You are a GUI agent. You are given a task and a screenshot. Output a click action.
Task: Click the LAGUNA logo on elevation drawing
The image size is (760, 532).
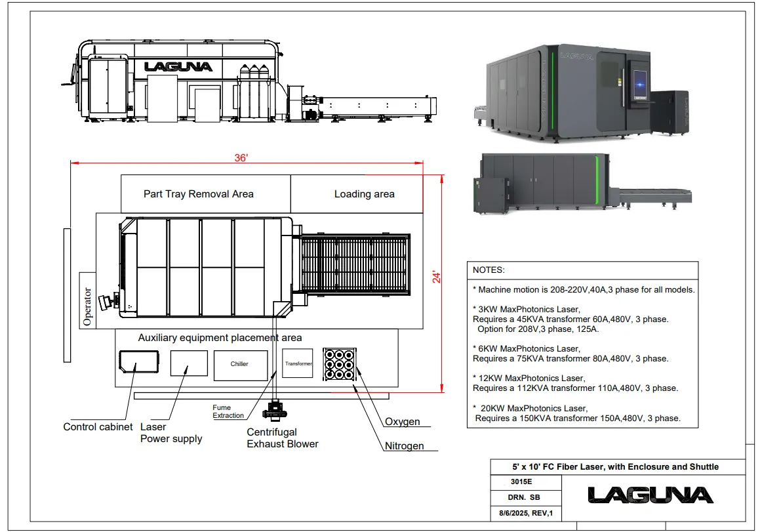(178, 67)
